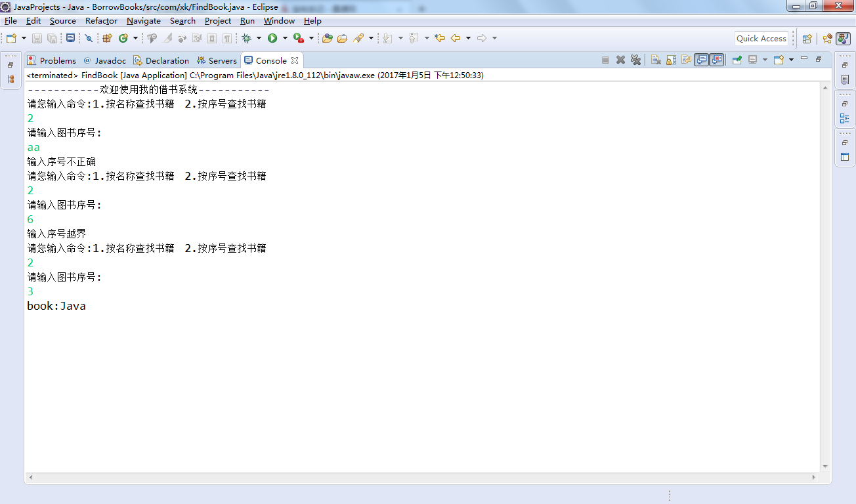Open the Refactor menu
856x504 pixels.
point(101,21)
